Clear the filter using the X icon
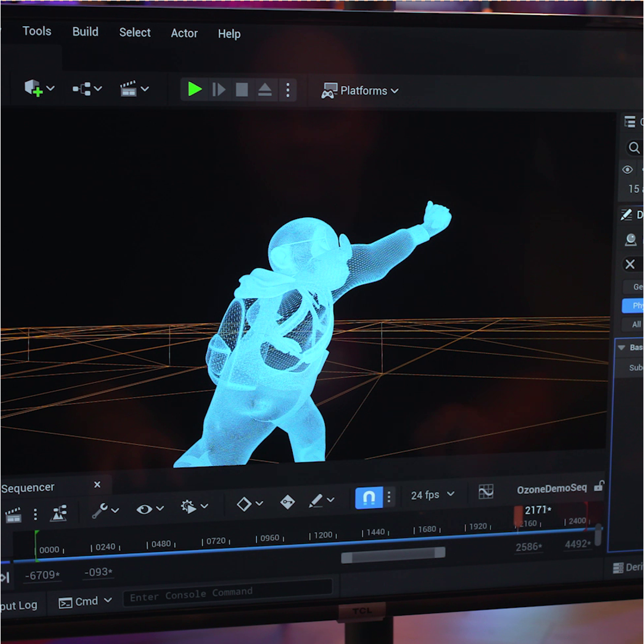Viewport: 644px width, 644px height. click(630, 264)
